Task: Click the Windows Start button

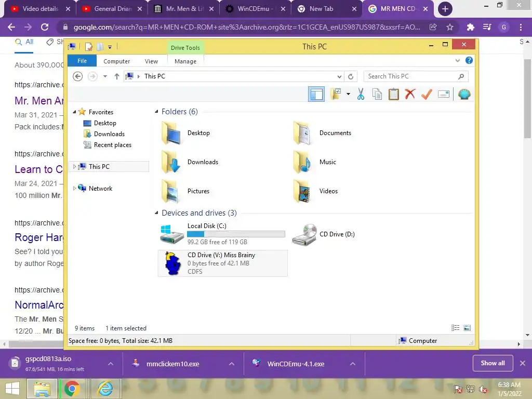Action: click(12, 389)
